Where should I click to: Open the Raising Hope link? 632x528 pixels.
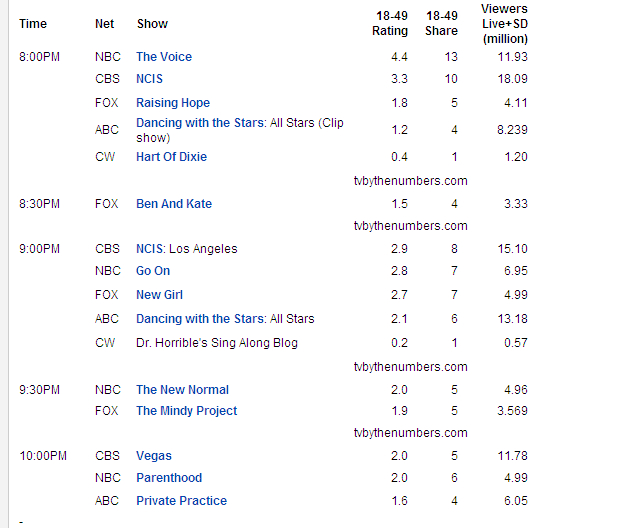pyautogui.click(x=173, y=103)
